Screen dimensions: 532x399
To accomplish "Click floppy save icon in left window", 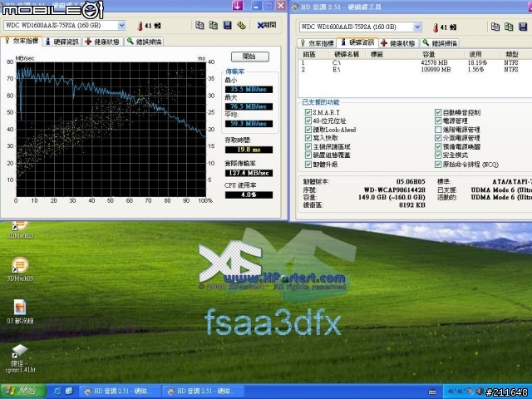I will pyautogui.click(x=227, y=25).
